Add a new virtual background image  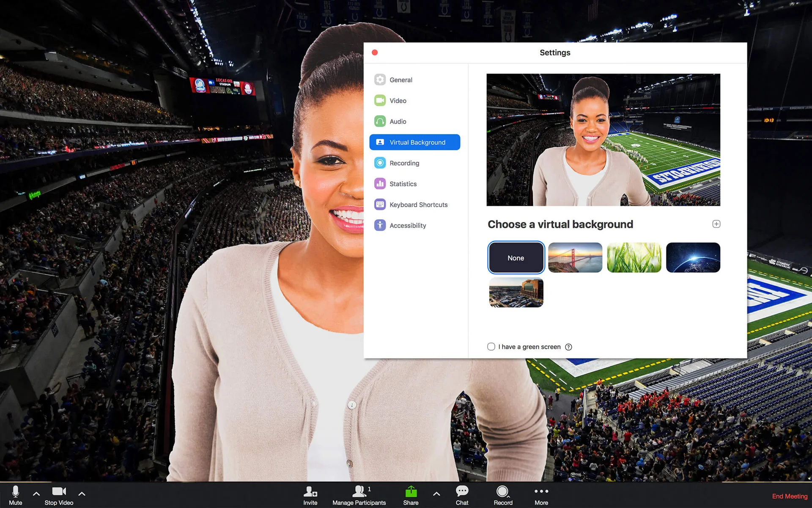(x=716, y=224)
